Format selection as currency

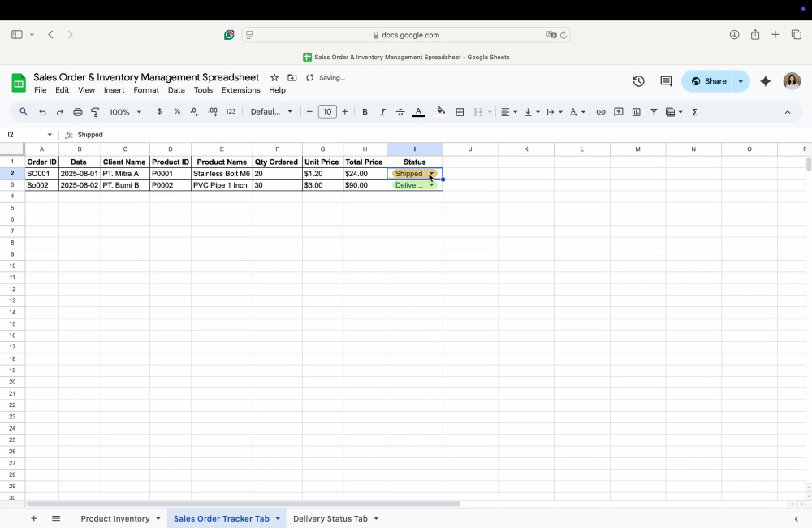159,112
